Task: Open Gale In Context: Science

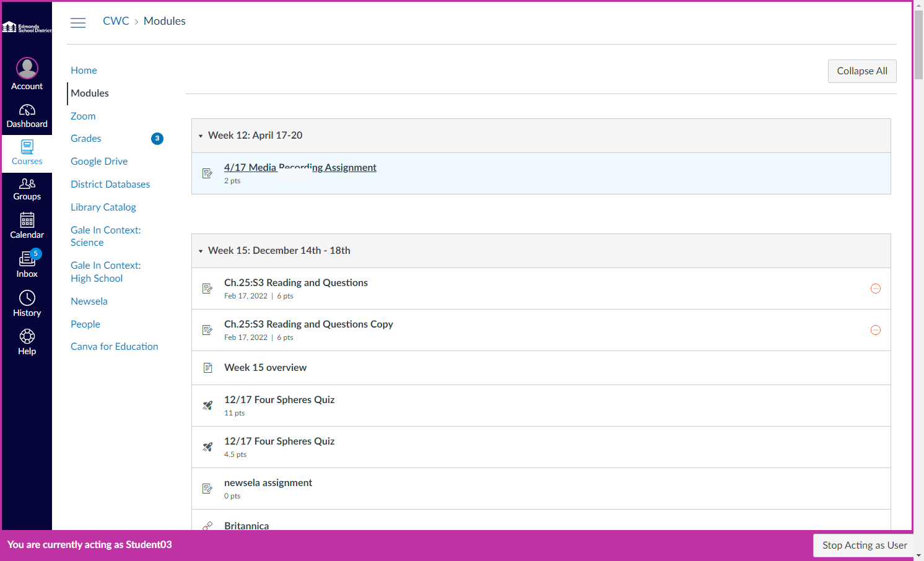Action: (106, 237)
